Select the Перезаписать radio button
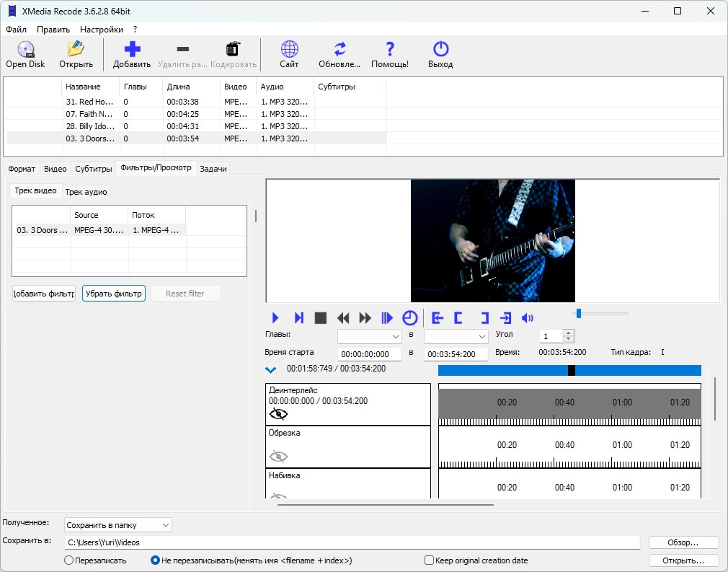Viewport: 728px width, 572px height. coord(69,560)
